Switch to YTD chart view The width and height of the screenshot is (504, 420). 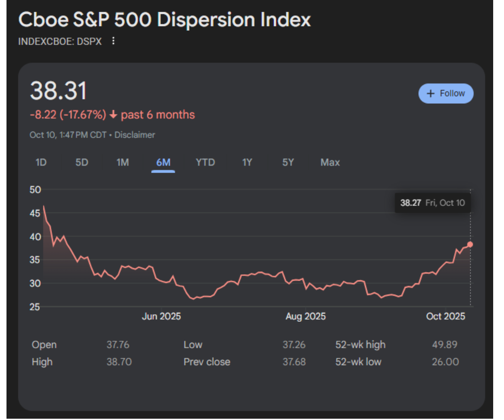(x=205, y=163)
